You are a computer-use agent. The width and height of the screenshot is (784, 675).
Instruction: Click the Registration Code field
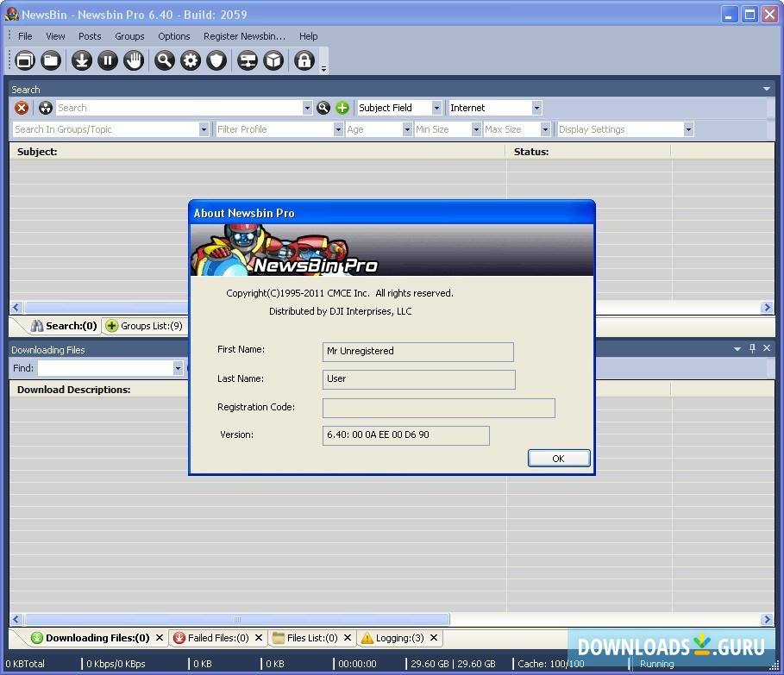[438, 408]
